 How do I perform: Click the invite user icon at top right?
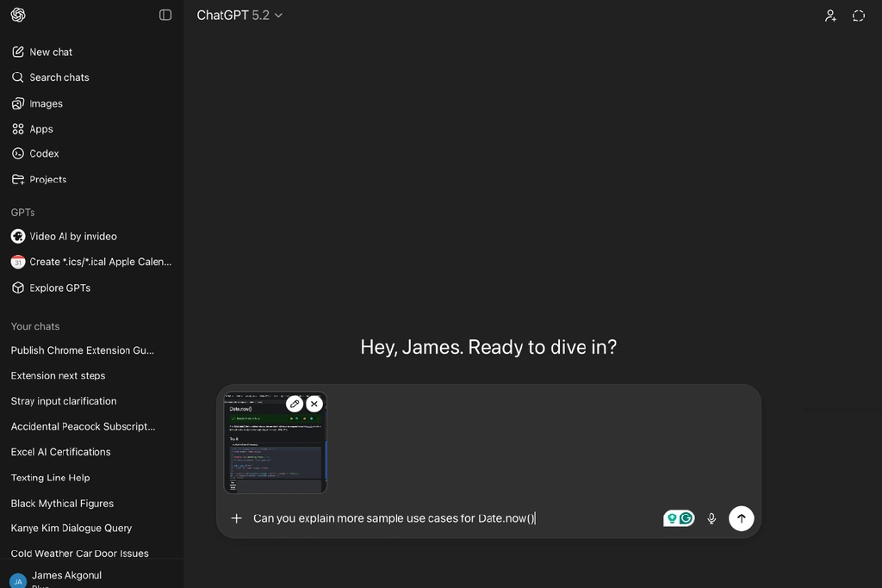(x=830, y=15)
